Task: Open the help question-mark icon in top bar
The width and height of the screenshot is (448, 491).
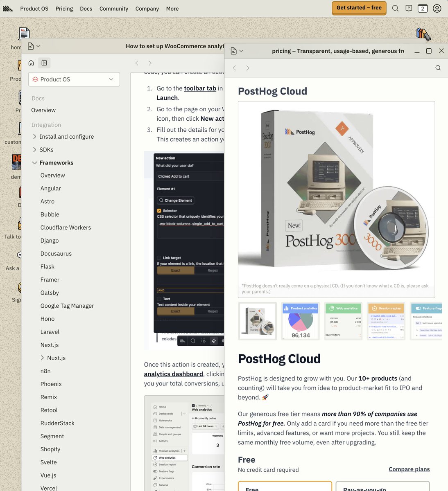Action: tap(409, 8)
